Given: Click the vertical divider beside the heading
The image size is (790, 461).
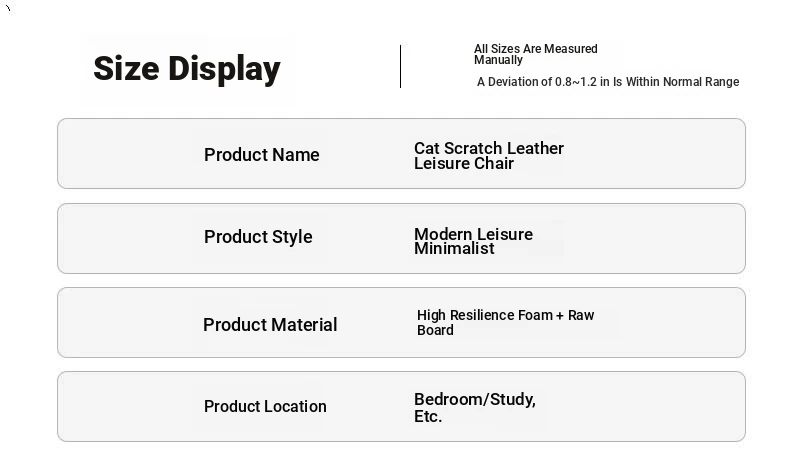Looking at the screenshot, I should [x=400, y=66].
